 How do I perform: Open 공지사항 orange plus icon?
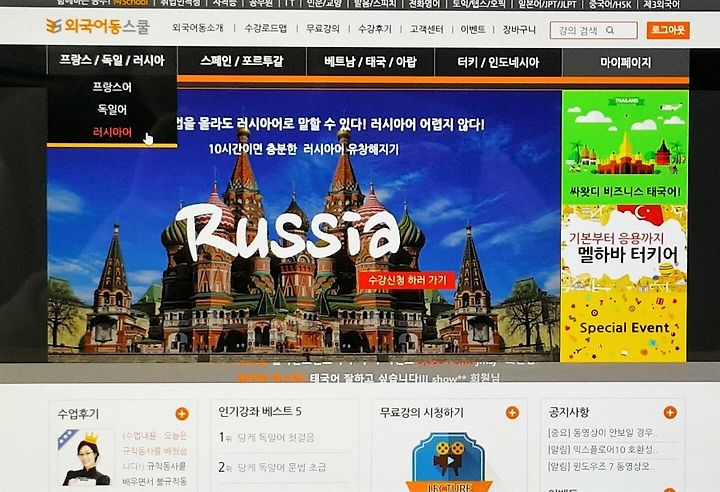pos(670,412)
